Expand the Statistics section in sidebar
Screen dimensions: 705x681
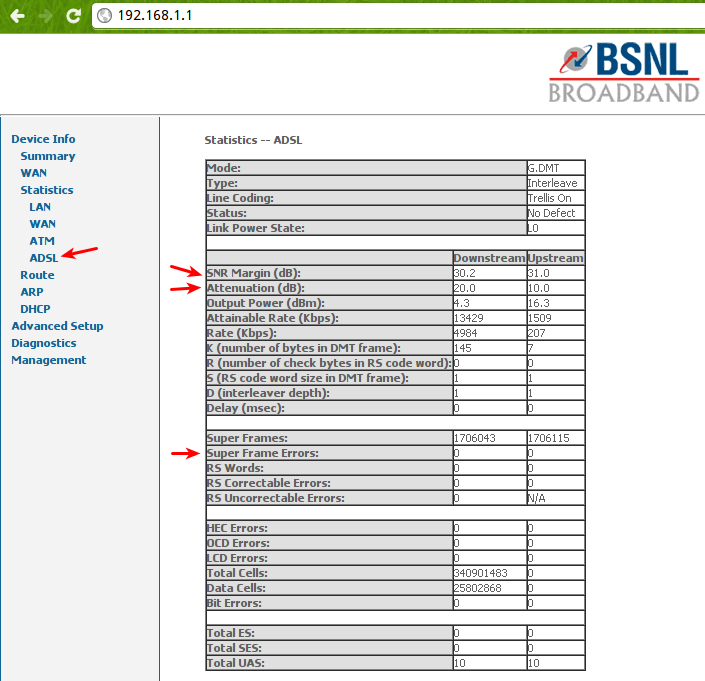click(x=46, y=190)
